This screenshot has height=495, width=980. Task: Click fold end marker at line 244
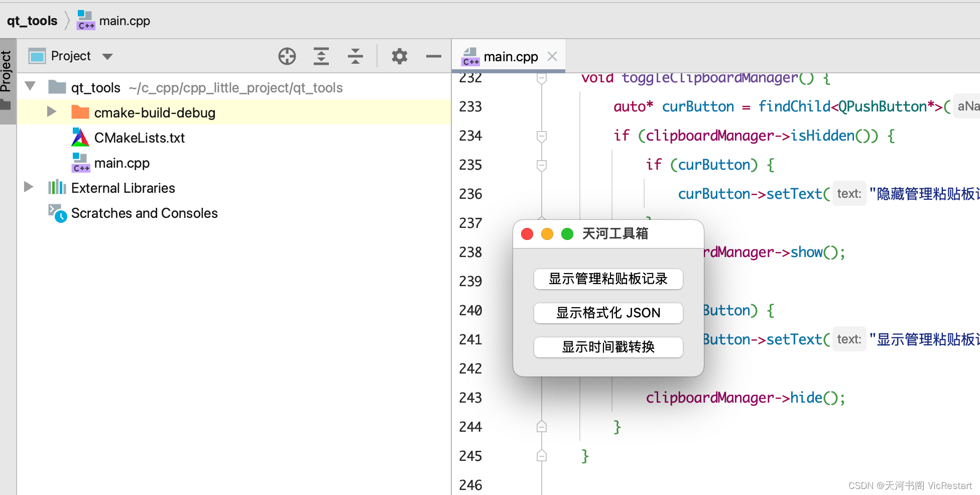[x=542, y=427]
